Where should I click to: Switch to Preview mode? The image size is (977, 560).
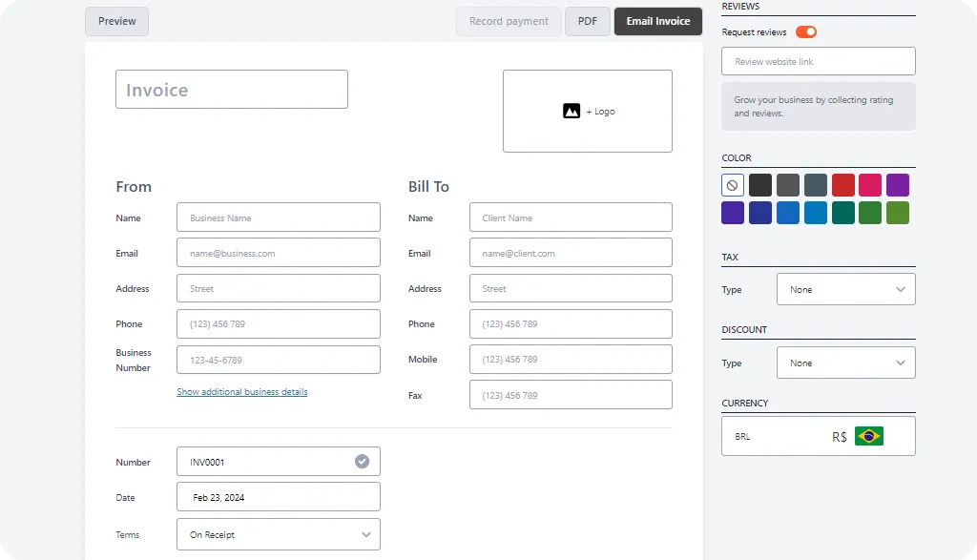(116, 21)
